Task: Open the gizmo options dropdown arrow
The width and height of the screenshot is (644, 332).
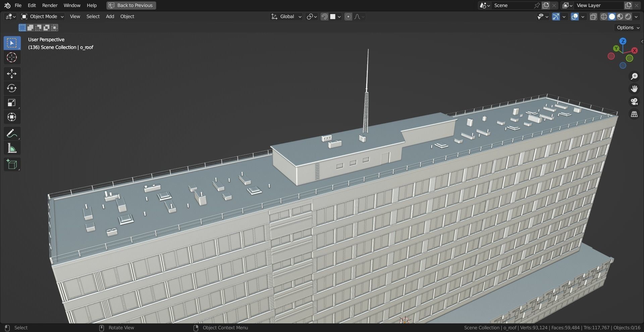Action: coord(564,16)
